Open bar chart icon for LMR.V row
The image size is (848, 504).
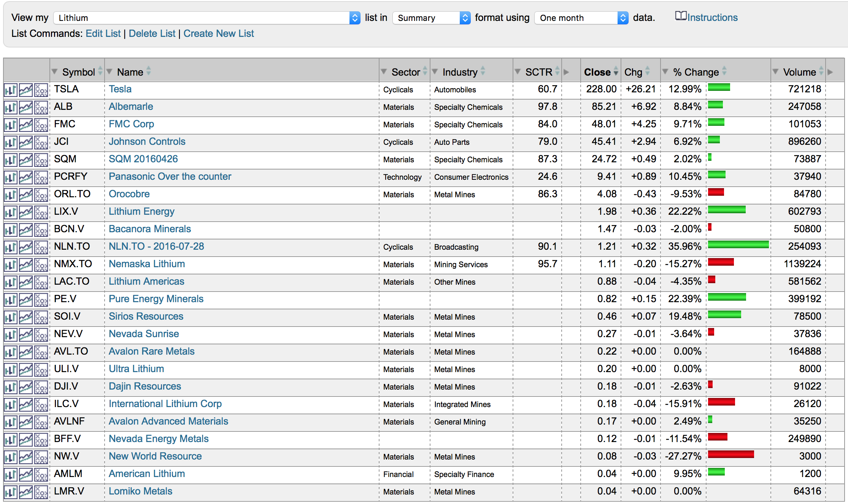click(11, 493)
